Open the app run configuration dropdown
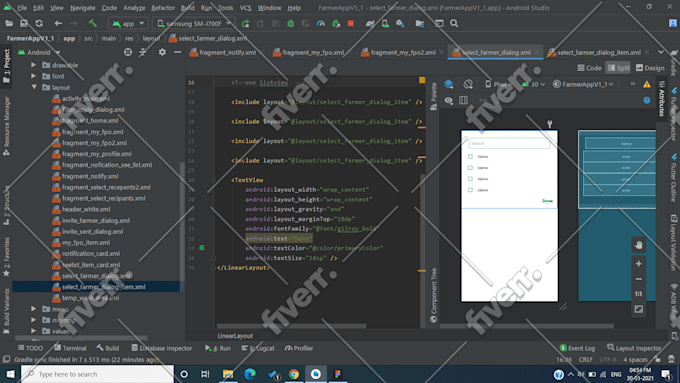 [128, 23]
